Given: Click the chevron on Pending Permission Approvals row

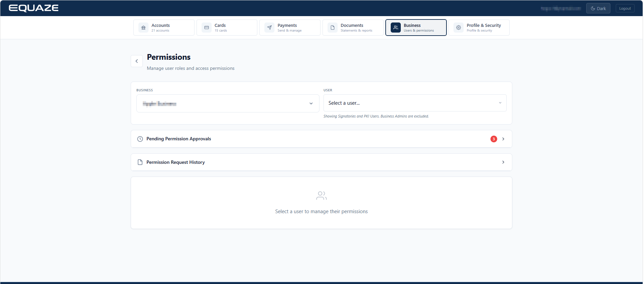Looking at the screenshot, I should click(503, 139).
